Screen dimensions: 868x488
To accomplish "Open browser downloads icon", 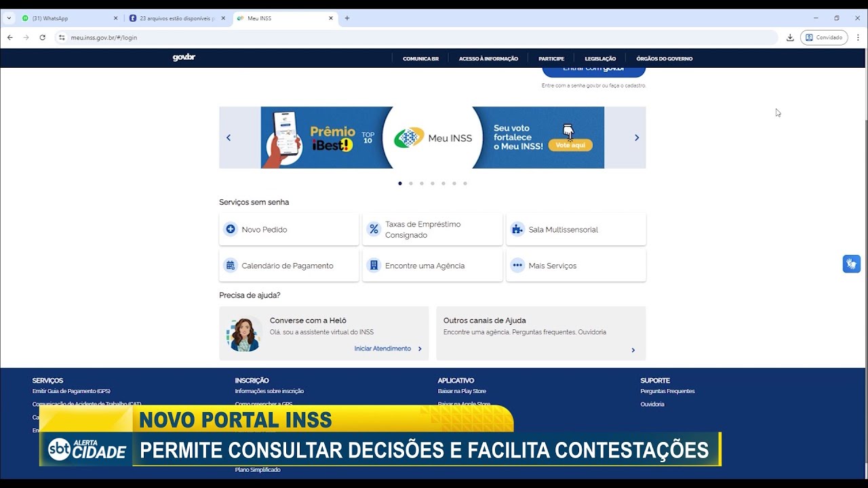I will pyautogui.click(x=790, y=37).
